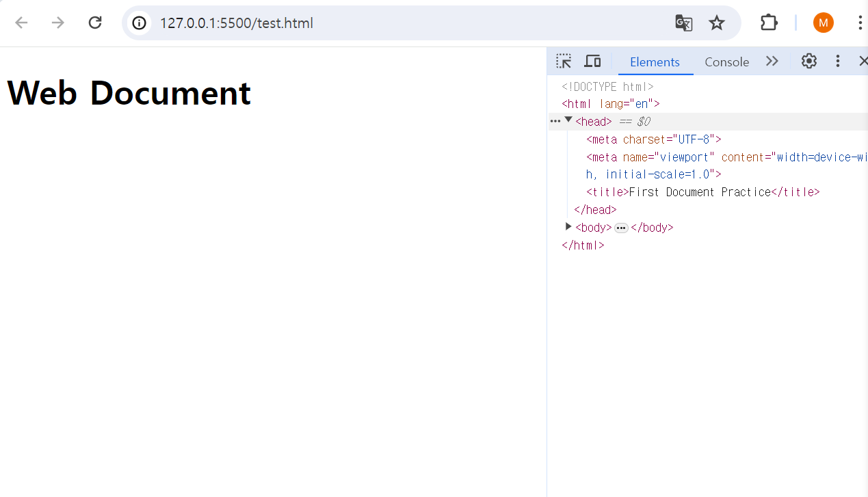
Task: Open the Google Translate icon
Action: coord(683,23)
